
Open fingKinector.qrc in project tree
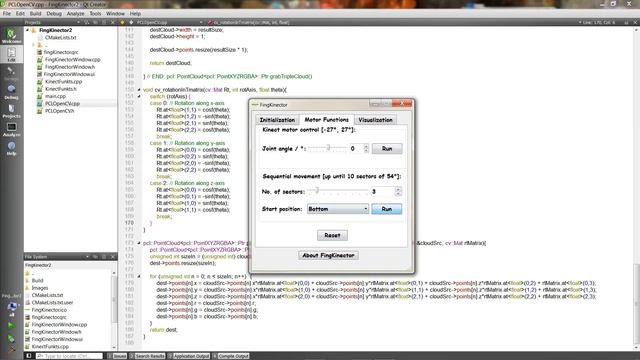tap(61, 52)
